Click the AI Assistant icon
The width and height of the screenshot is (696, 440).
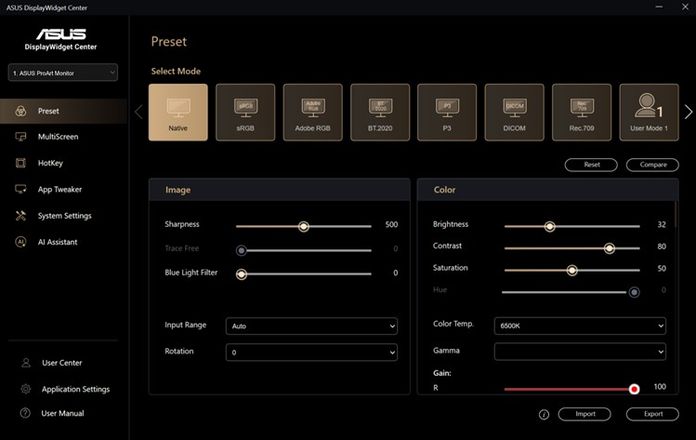coord(21,242)
